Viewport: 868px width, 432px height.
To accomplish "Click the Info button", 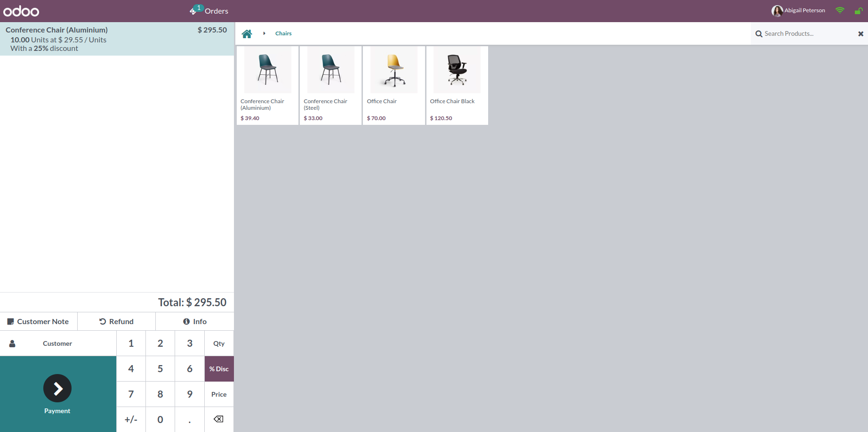I will pos(195,321).
